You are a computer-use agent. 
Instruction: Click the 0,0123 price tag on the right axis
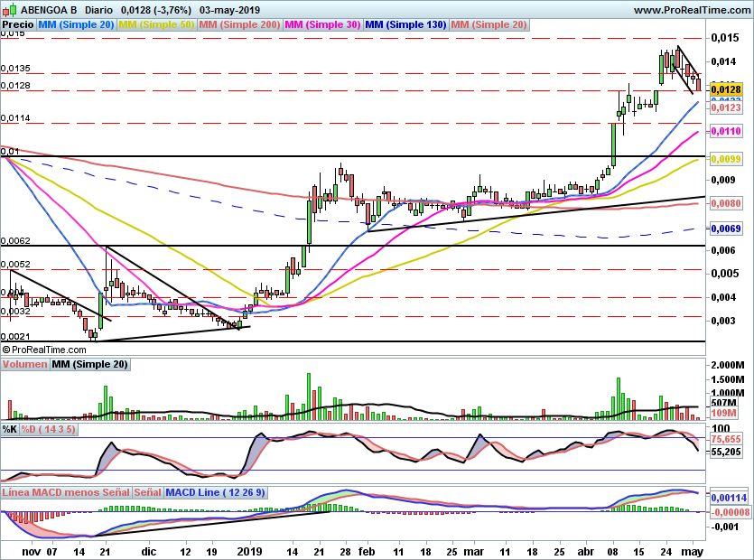[x=726, y=107]
